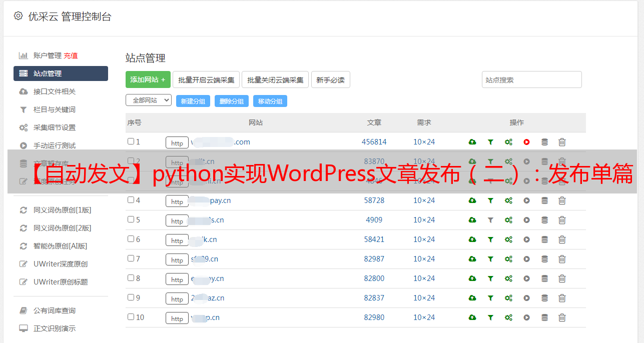Click filter icon for the 58728-article site
The image size is (644, 343).
tap(490, 200)
